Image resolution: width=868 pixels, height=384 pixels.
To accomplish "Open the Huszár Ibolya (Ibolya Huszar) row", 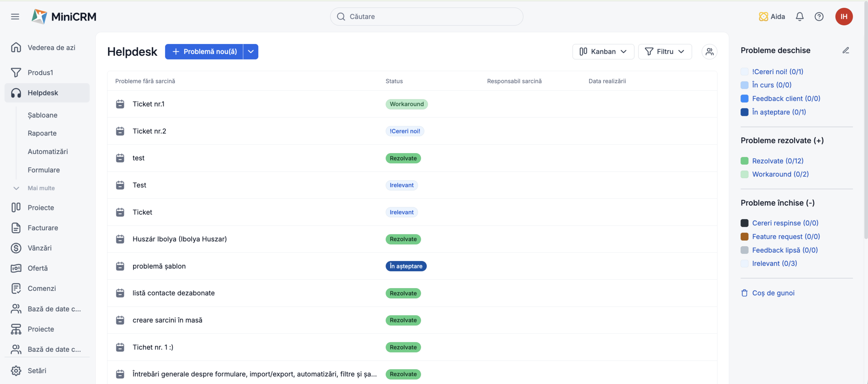I will pyautogui.click(x=412, y=239).
